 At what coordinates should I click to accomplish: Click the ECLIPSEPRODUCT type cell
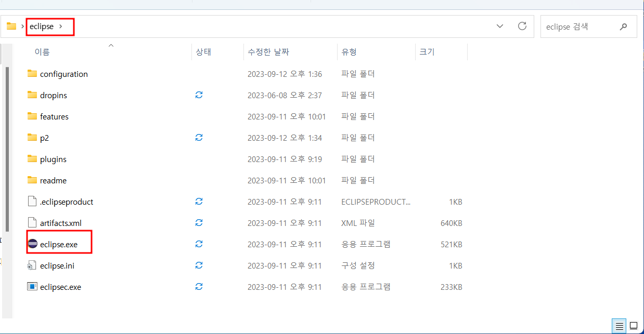(376, 202)
